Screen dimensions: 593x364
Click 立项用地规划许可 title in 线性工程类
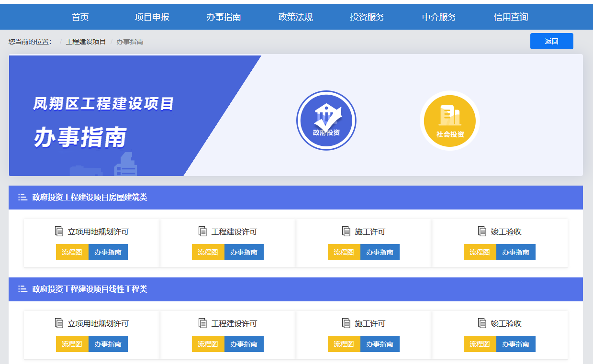click(98, 324)
